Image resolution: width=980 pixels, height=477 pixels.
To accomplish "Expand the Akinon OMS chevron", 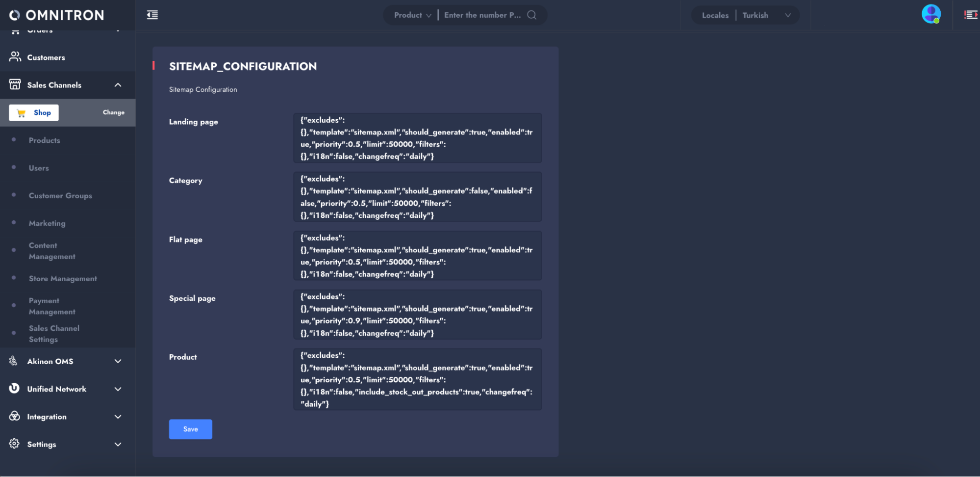I will pos(118,361).
